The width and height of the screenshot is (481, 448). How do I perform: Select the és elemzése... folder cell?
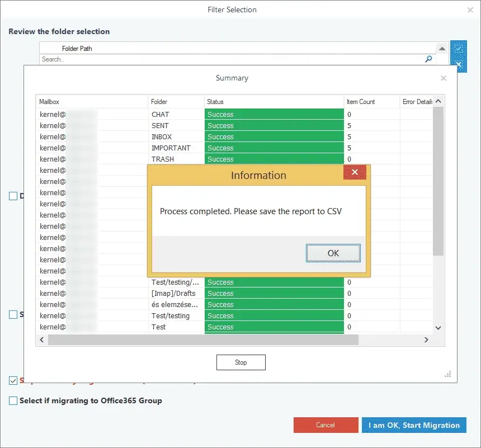[176, 304]
